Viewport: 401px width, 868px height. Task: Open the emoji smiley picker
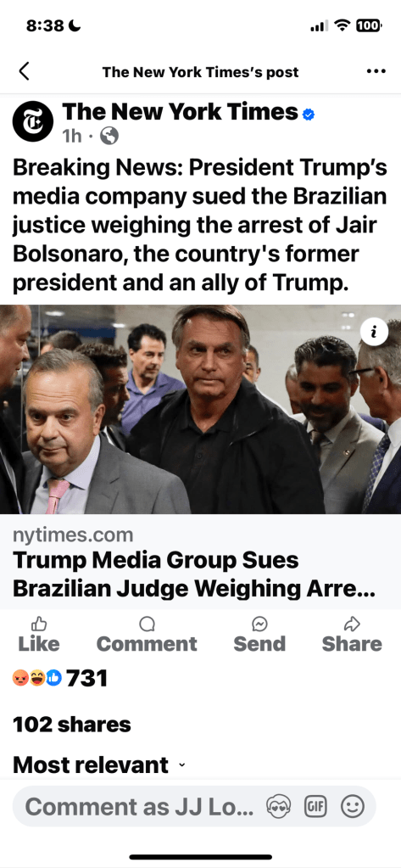click(353, 807)
